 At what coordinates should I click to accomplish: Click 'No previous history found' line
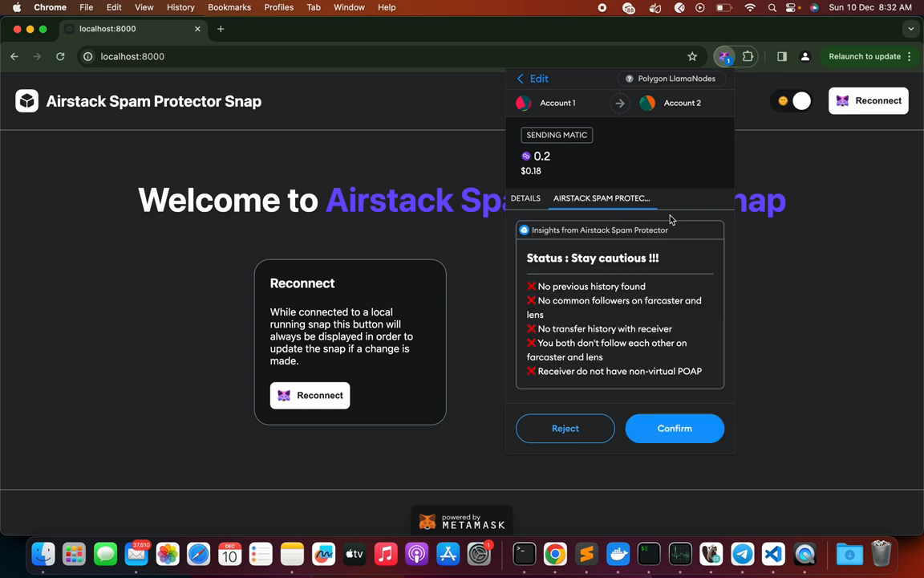click(x=586, y=286)
